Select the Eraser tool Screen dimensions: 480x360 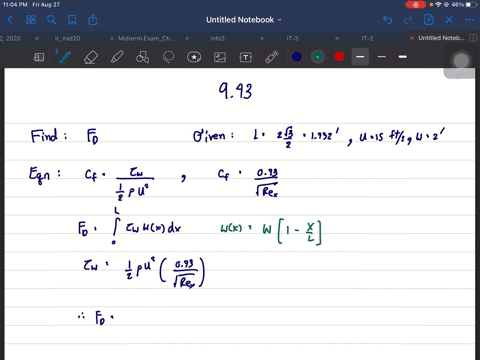point(91,57)
